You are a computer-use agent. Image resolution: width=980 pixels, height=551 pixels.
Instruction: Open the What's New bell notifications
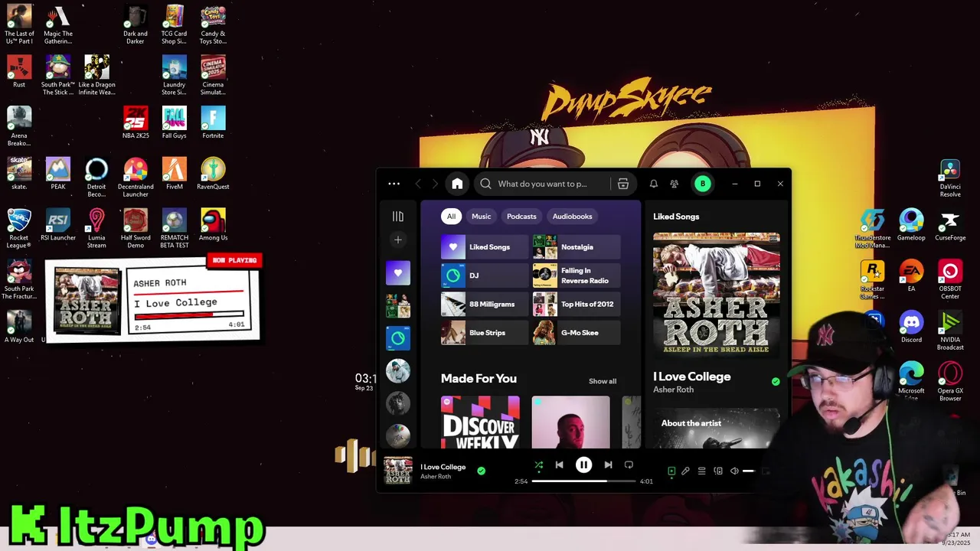click(654, 184)
